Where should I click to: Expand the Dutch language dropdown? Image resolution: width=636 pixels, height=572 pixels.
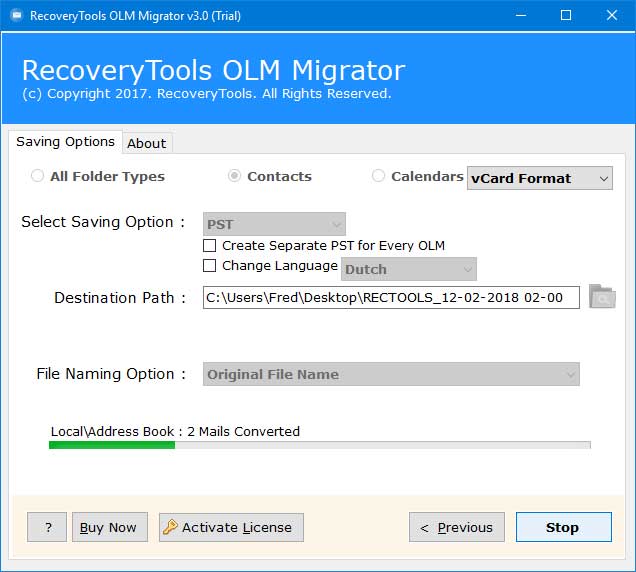pos(409,269)
